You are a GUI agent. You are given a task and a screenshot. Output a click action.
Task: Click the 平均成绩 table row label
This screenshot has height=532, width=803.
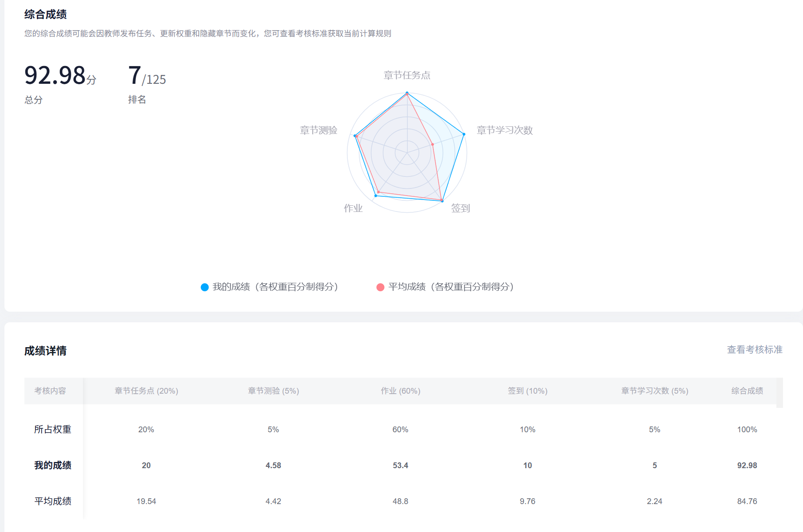53,501
